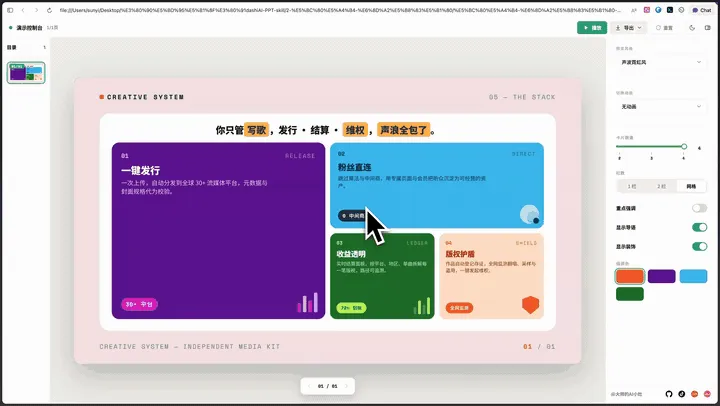Click the blue globe browser extension icon

(x=658, y=10)
